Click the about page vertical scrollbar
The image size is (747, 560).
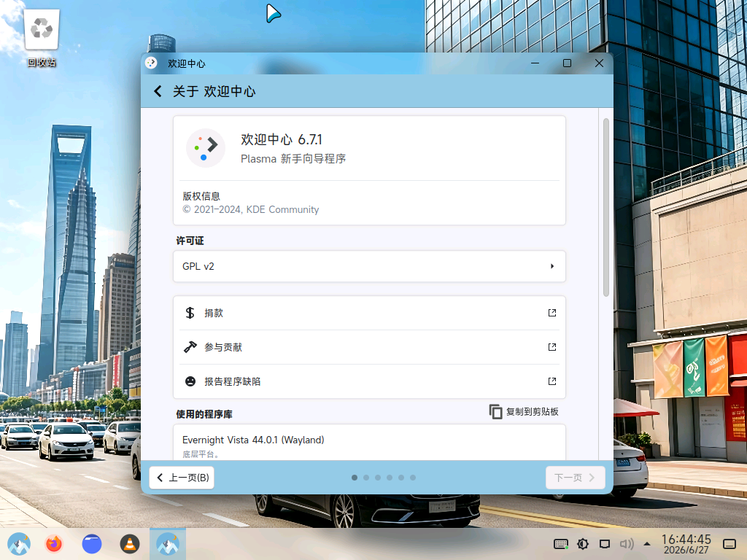tap(606, 208)
